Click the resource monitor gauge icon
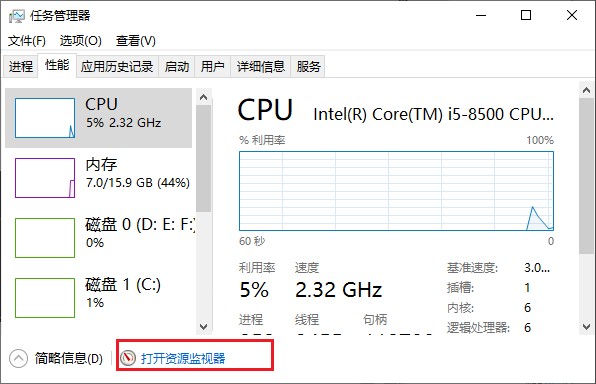Screen dimensions: 596x384 point(128,358)
